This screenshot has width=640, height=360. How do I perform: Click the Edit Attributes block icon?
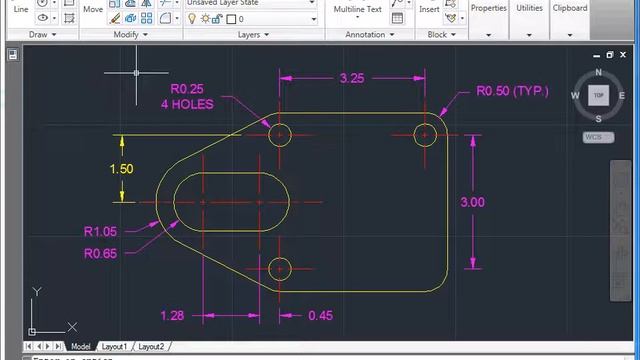451,18
